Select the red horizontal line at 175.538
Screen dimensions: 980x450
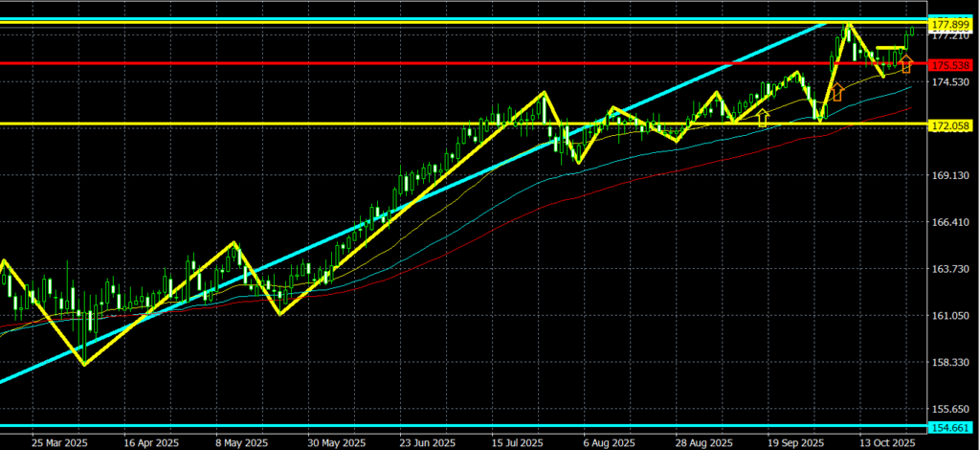point(383,64)
